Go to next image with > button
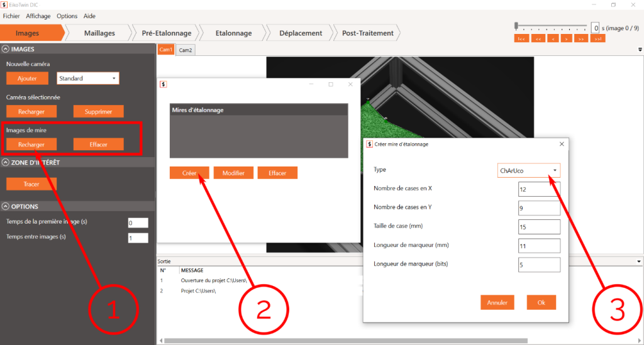This screenshot has width=644, height=345. click(x=567, y=38)
